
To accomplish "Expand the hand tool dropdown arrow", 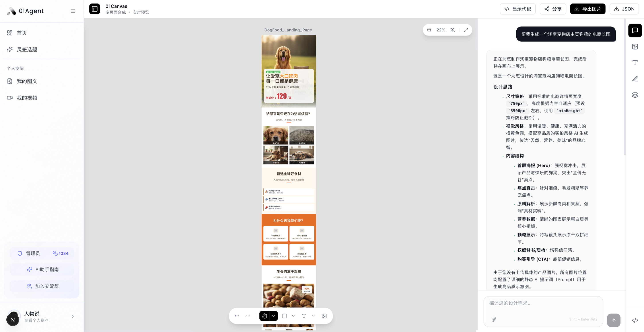I will click(x=274, y=316).
